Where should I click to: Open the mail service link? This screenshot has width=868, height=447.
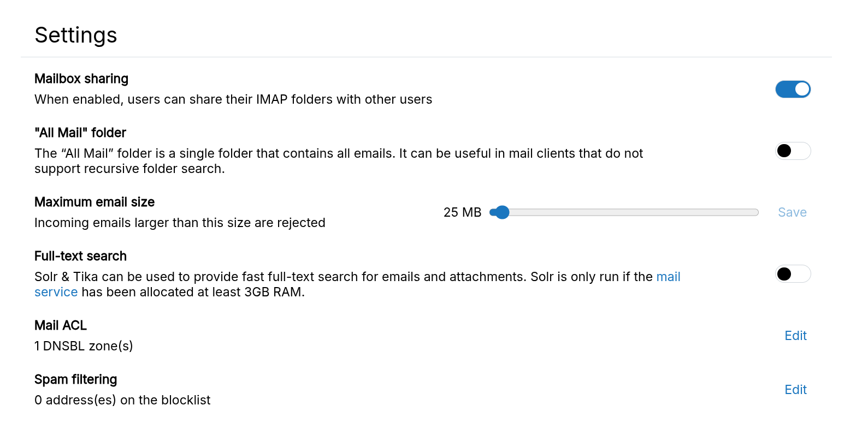coord(668,277)
